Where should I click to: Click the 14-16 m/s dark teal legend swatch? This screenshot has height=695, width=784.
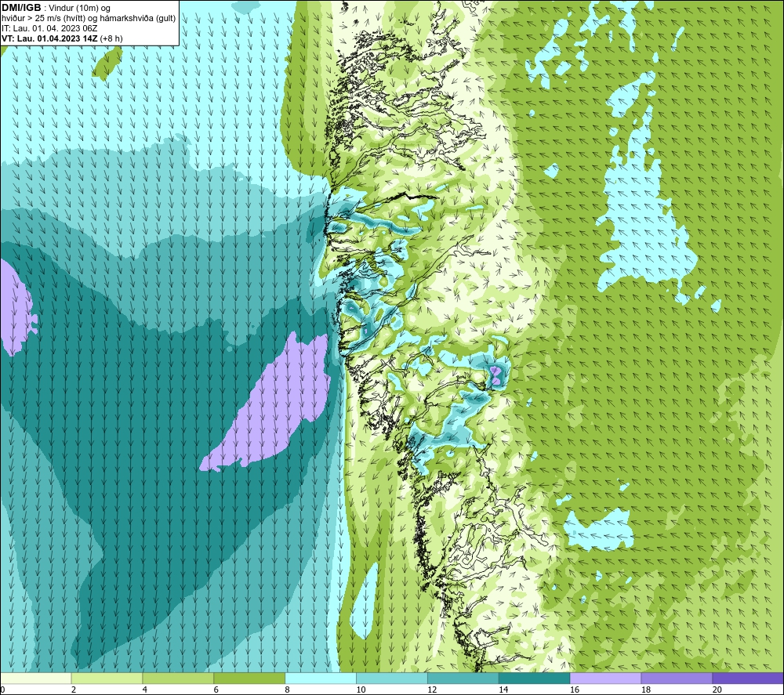pyautogui.click(x=535, y=678)
